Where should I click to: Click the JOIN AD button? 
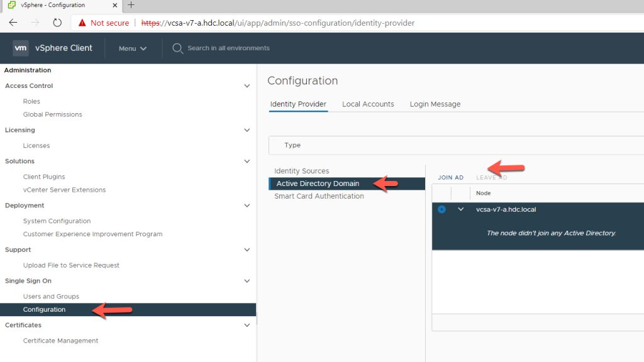[x=450, y=178]
